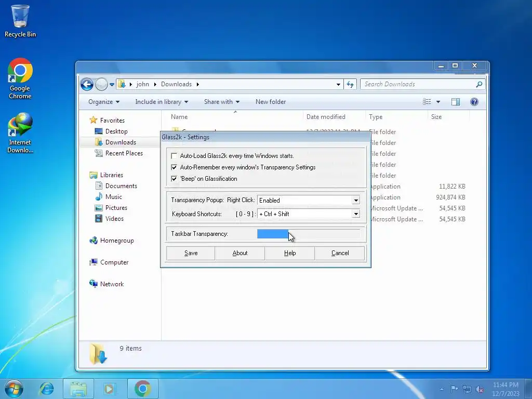Image resolution: width=532 pixels, height=399 pixels.
Task: Select the Recycle Bin desktop icon
Action: (x=20, y=21)
